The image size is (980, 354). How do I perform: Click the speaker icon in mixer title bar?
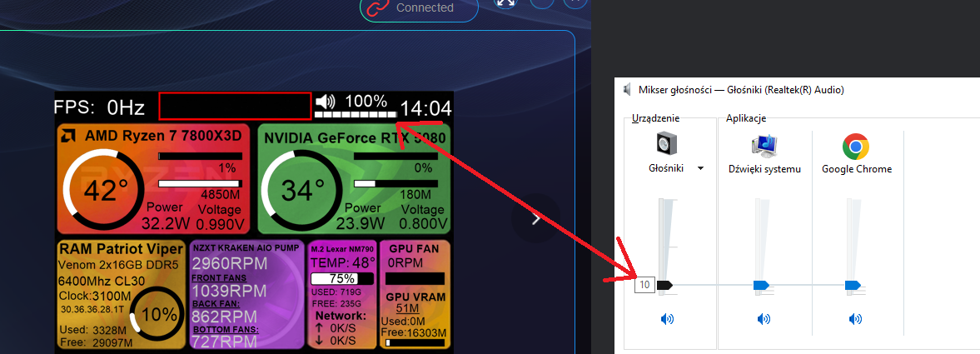[627, 89]
